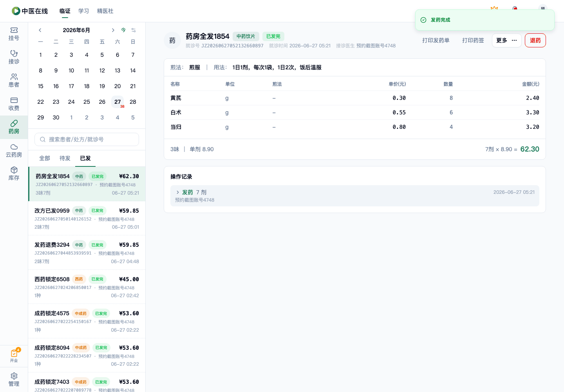The height and width of the screenshot is (392, 564).
Task: Click the 已发完 status tag in header
Action: point(273,36)
